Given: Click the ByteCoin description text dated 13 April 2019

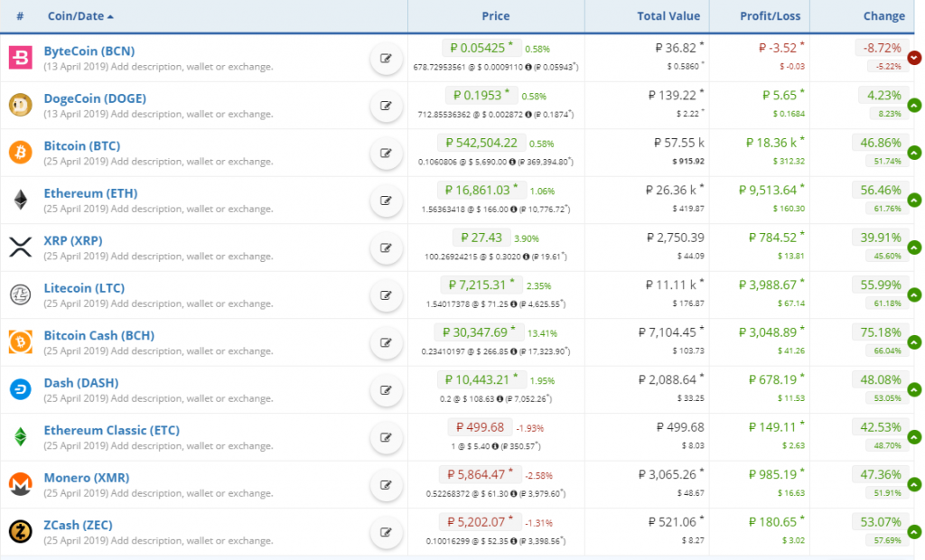Looking at the screenshot, I should (158, 67).
